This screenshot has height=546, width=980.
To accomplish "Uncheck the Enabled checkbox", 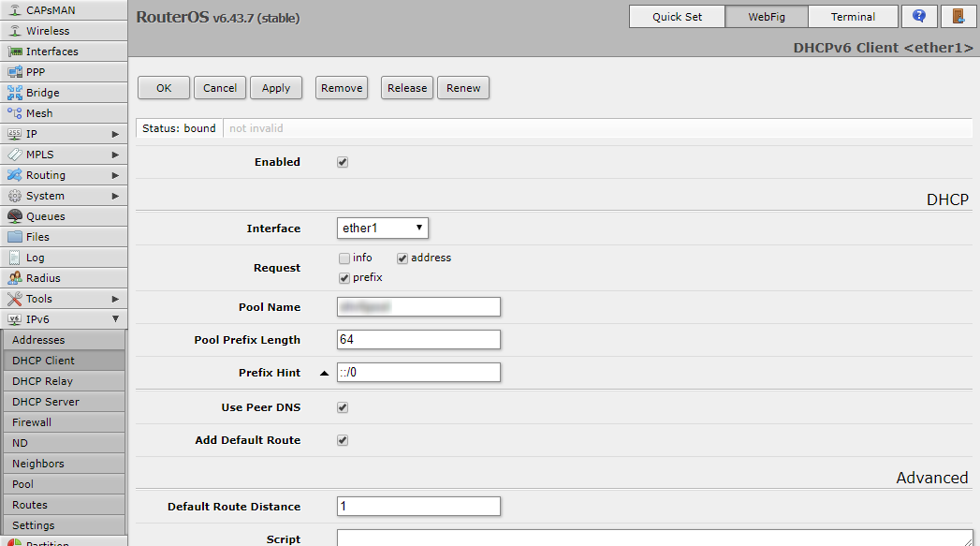I will tap(343, 162).
